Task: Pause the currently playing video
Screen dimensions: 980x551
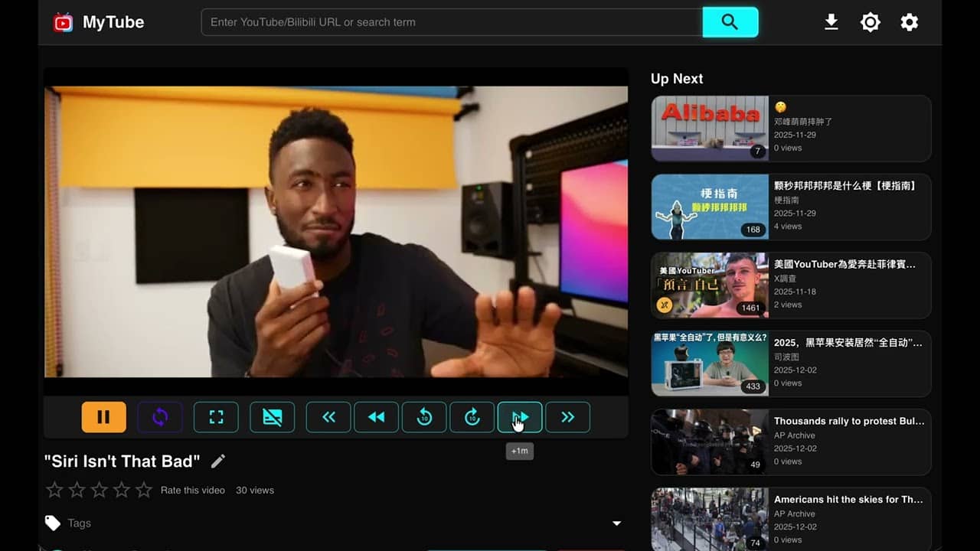Action: coord(103,417)
